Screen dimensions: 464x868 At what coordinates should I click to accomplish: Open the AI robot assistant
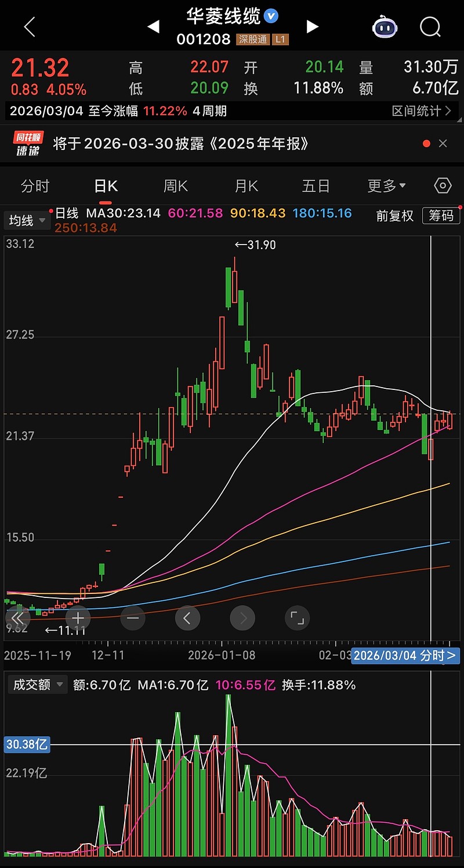point(385,27)
